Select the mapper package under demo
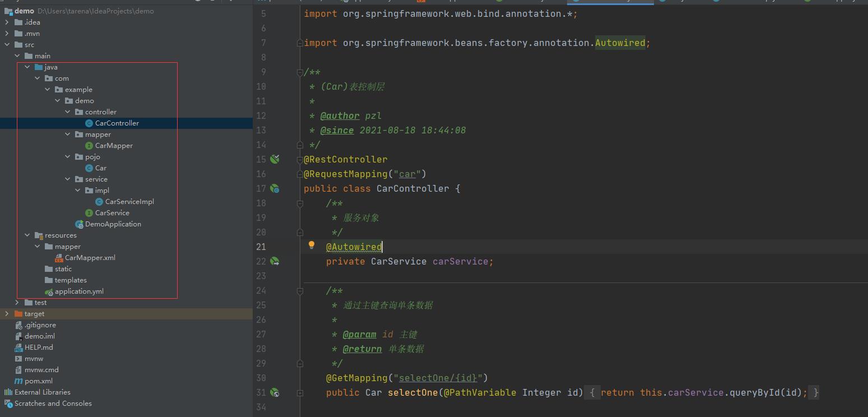868x417 pixels. pyautogui.click(x=126, y=135)
